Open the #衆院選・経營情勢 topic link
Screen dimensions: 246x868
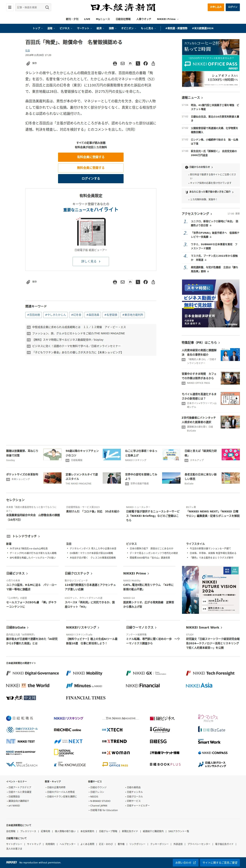pyautogui.click(x=176, y=28)
